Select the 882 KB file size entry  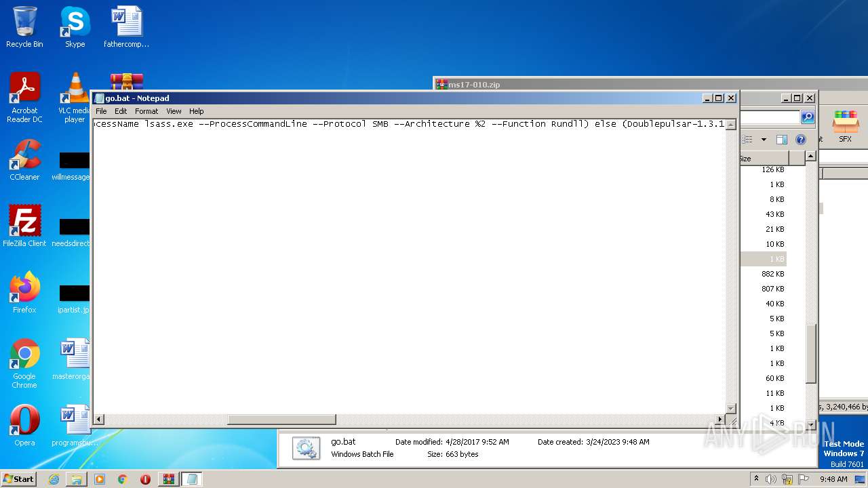click(x=772, y=274)
